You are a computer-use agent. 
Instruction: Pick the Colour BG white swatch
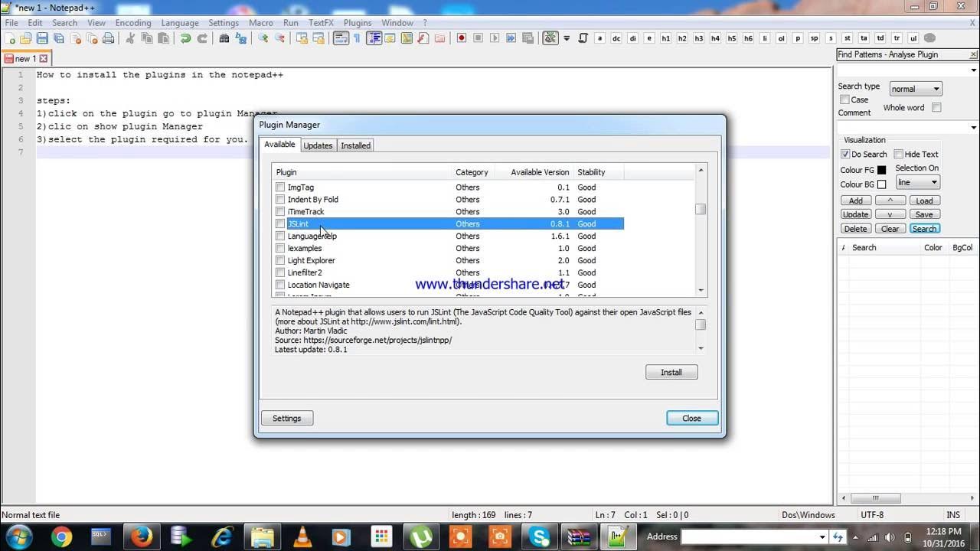pyautogui.click(x=881, y=184)
